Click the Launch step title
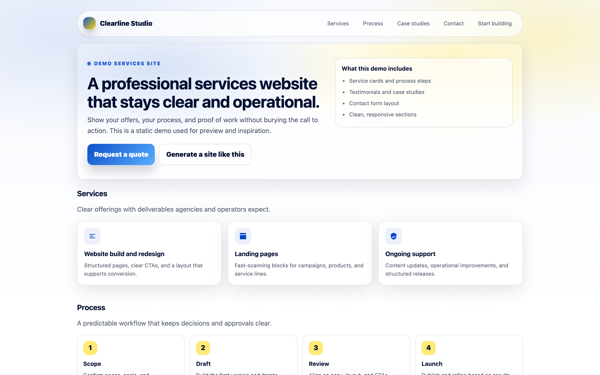The width and height of the screenshot is (600, 375). coord(432,364)
